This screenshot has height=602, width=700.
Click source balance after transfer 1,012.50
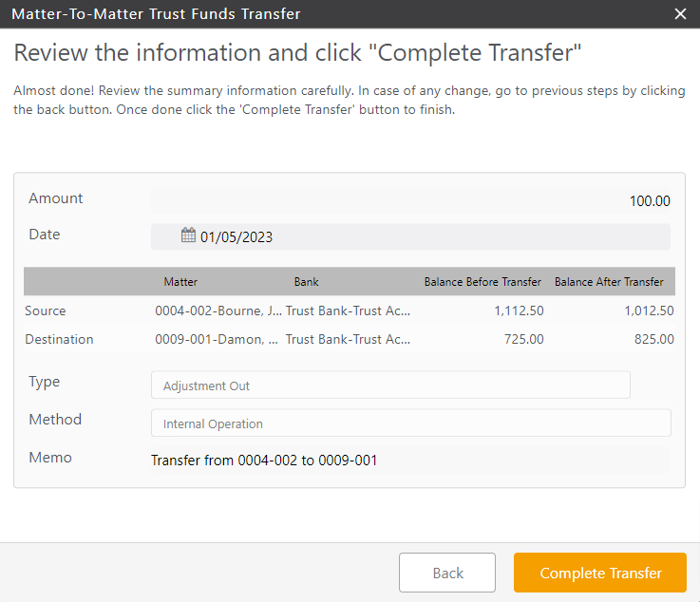click(649, 310)
